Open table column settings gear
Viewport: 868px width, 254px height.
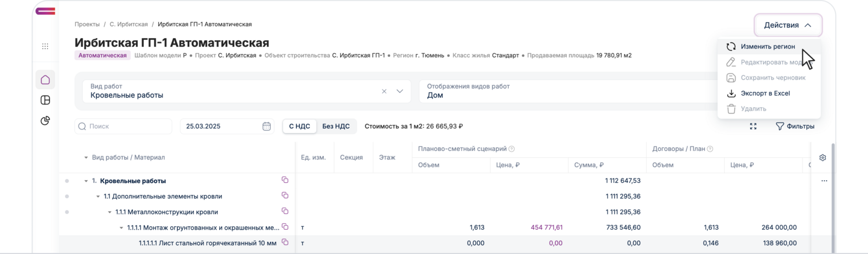click(823, 157)
